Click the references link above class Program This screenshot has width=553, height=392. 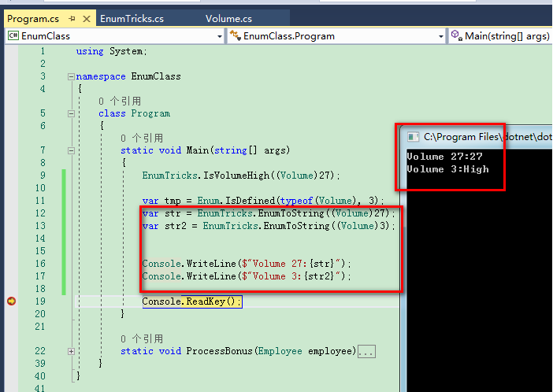120,102
